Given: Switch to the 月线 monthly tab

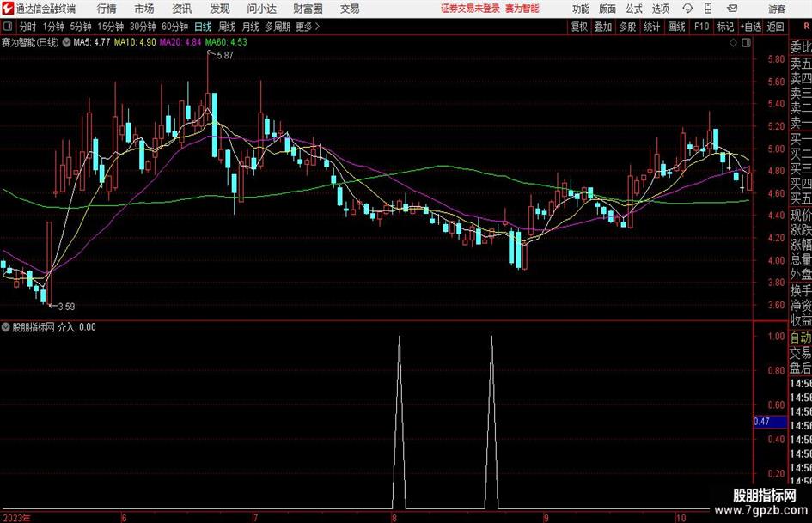Looking at the screenshot, I should point(250,27).
